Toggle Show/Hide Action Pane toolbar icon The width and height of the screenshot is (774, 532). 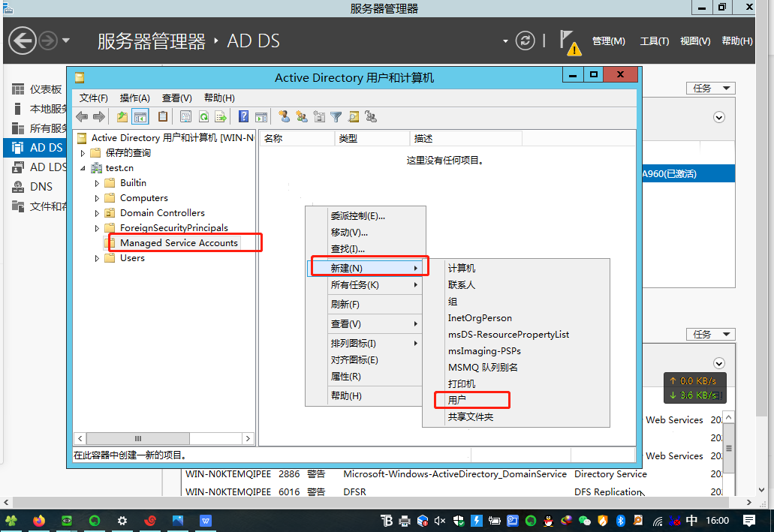pyautogui.click(x=261, y=117)
